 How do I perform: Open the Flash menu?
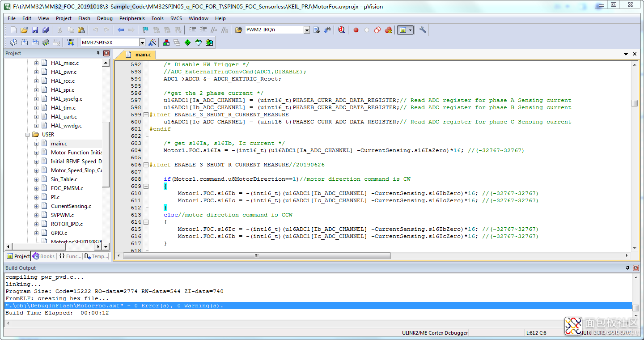click(x=84, y=18)
